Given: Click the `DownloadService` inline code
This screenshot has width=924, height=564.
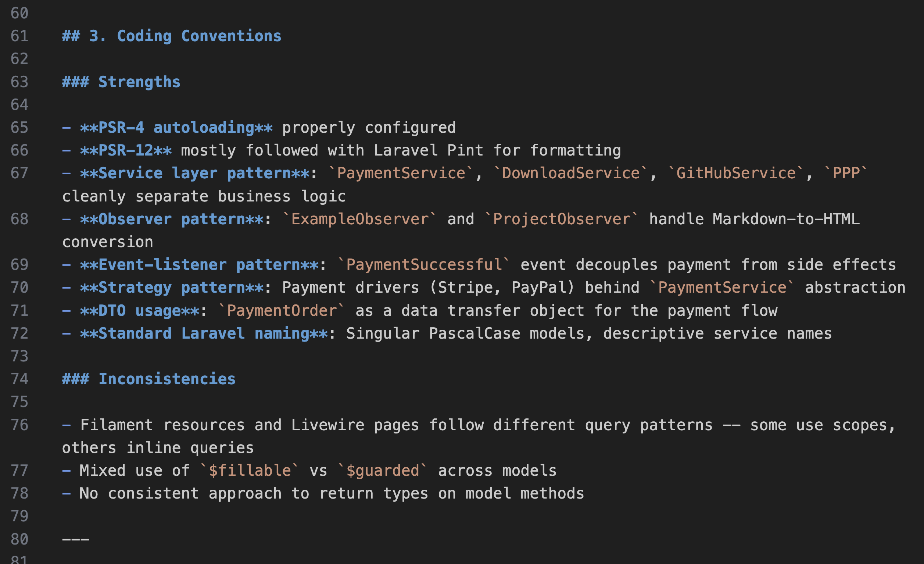Looking at the screenshot, I should pyautogui.click(x=570, y=174).
